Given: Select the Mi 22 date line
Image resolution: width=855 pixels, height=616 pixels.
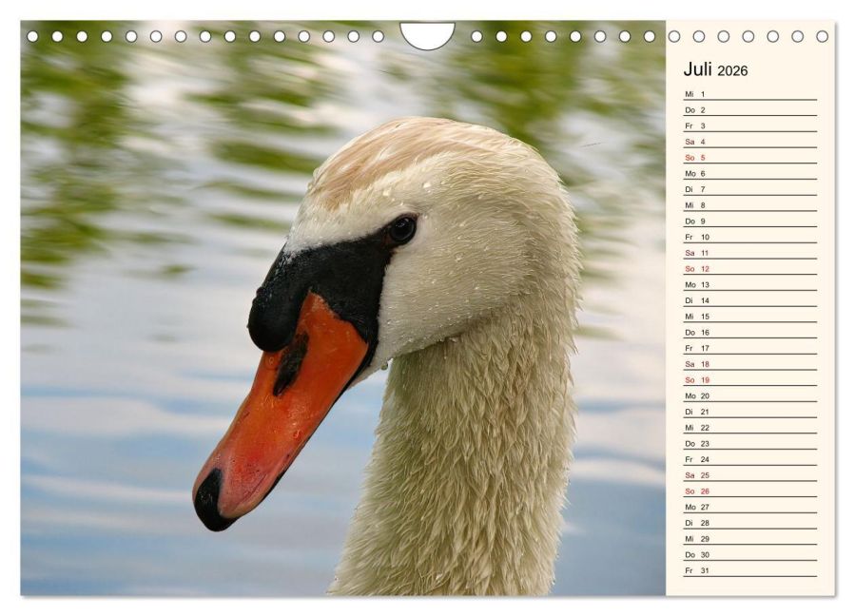Looking at the screenshot, I should (750, 428).
